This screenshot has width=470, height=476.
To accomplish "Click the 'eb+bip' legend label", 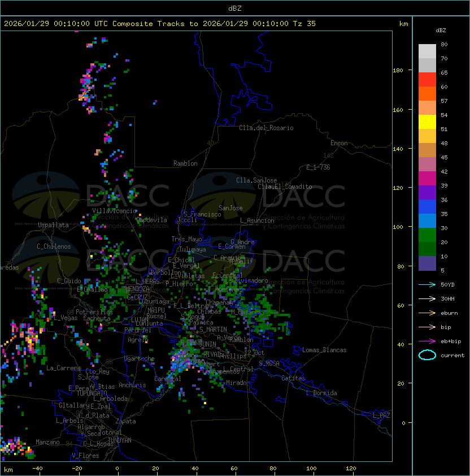I will [451, 341].
